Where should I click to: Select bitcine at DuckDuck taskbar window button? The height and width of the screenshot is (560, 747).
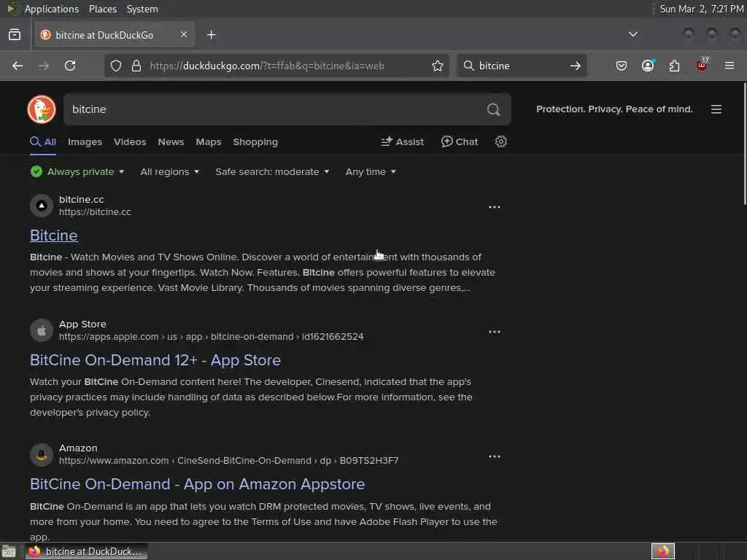(x=86, y=551)
